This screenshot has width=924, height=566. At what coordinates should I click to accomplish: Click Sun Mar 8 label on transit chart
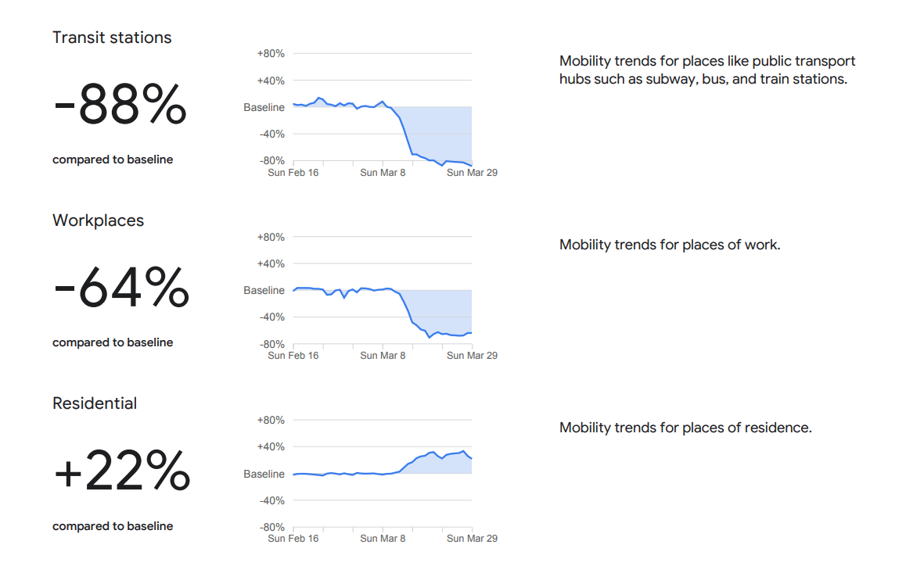coord(383,173)
